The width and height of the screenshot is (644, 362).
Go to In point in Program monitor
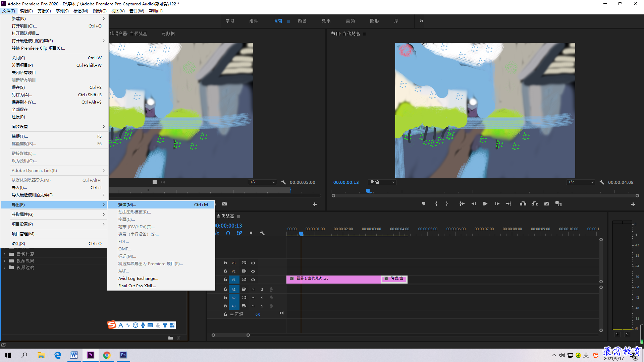pyautogui.click(x=462, y=204)
